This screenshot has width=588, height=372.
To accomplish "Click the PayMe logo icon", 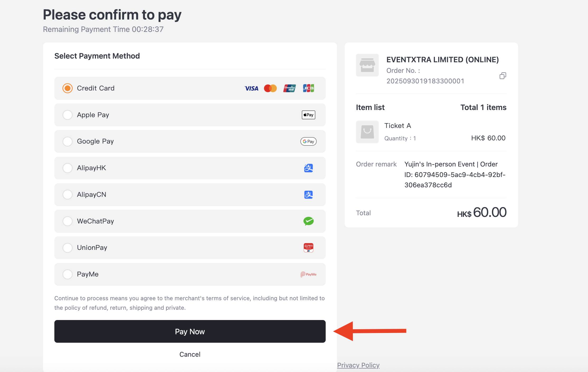I will (308, 274).
